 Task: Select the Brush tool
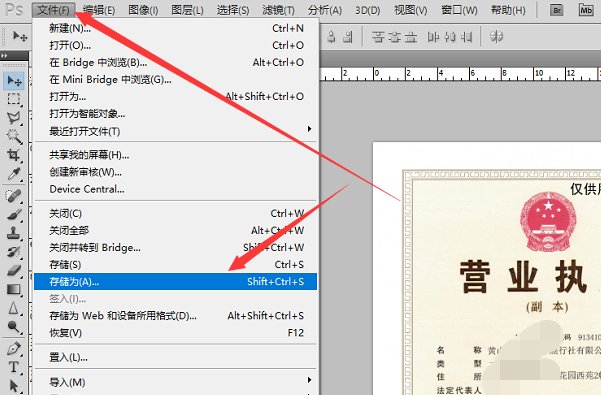[15, 214]
